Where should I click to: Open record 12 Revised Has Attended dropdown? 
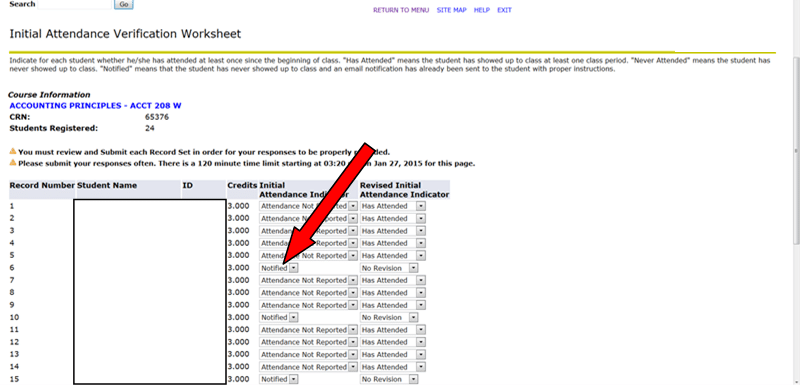[x=393, y=342]
